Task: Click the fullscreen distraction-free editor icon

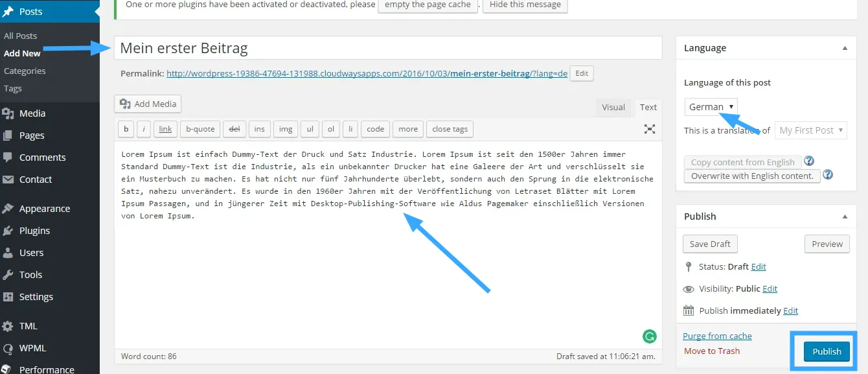Action: [649, 129]
